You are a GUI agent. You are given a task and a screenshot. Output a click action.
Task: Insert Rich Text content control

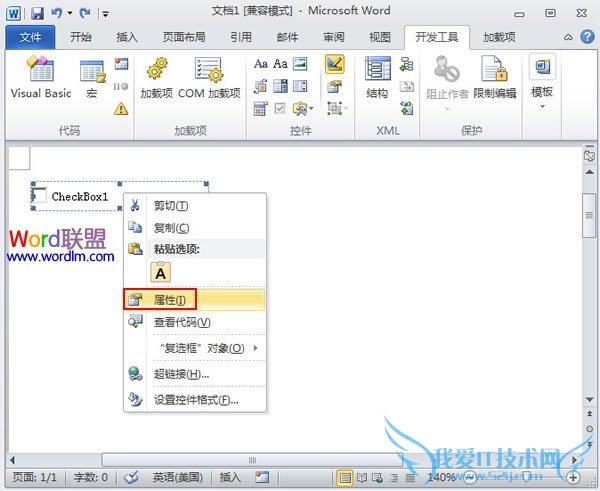point(261,64)
